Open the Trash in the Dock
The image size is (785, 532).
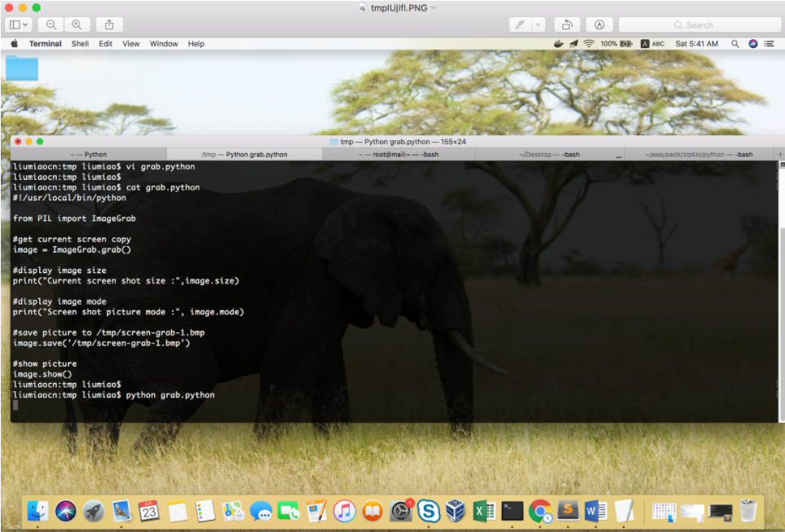point(748,511)
